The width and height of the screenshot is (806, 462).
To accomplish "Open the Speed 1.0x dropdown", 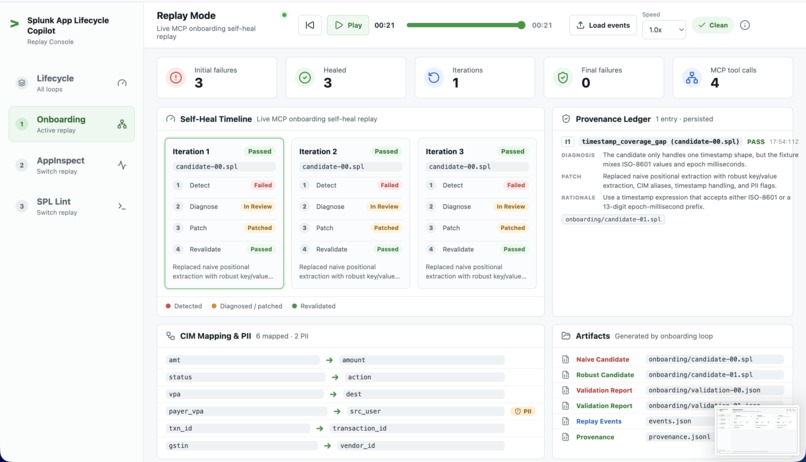I will click(x=664, y=30).
